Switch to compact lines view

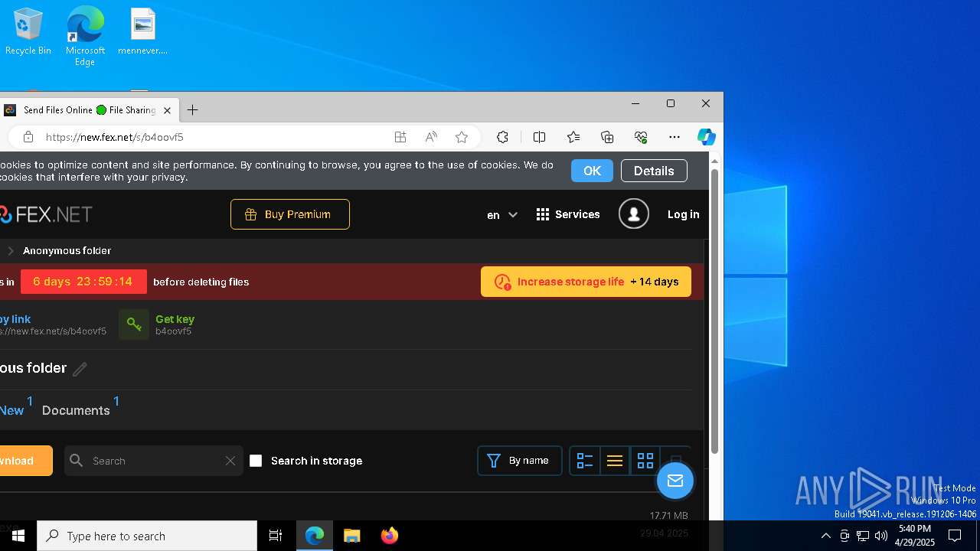(x=615, y=461)
